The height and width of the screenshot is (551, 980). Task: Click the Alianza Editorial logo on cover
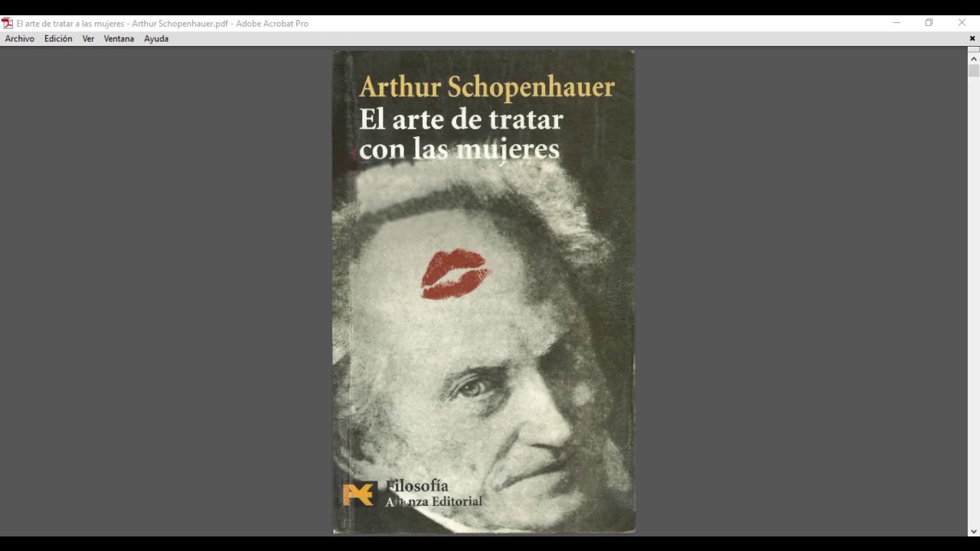360,494
